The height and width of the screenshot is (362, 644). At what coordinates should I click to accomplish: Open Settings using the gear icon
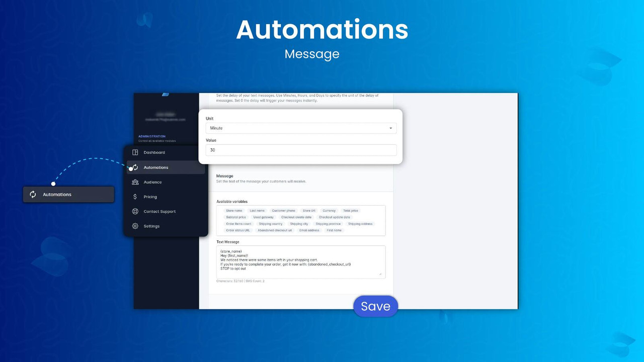point(135,226)
